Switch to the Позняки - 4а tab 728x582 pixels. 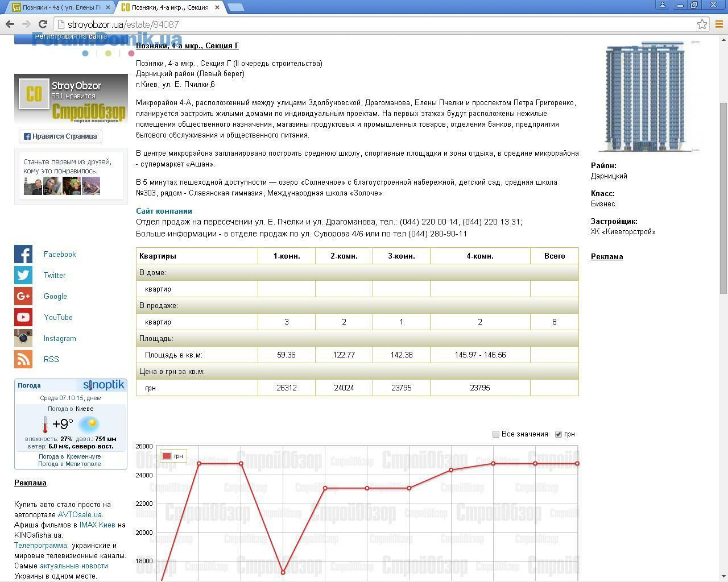tap(60, 7)
